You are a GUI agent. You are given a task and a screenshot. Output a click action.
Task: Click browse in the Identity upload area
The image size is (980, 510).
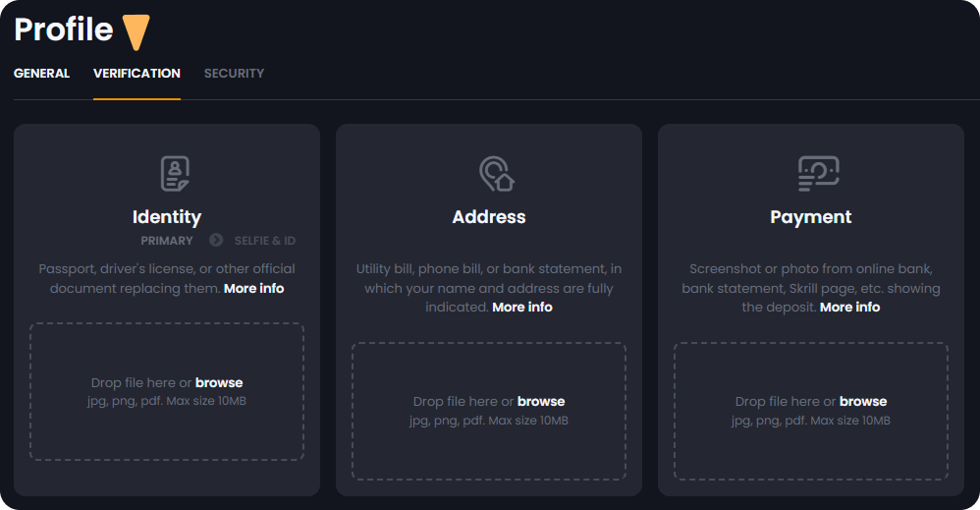click(219, 383)
